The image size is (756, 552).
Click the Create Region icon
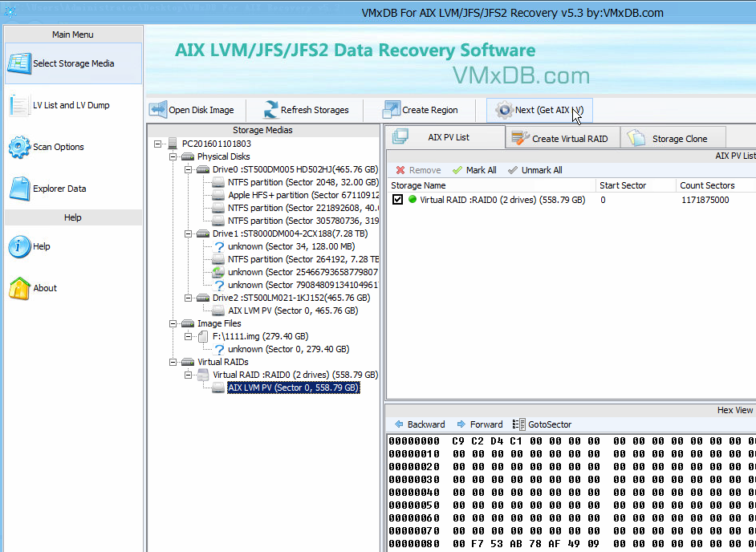pyautogui.click(x=391, y=110)
